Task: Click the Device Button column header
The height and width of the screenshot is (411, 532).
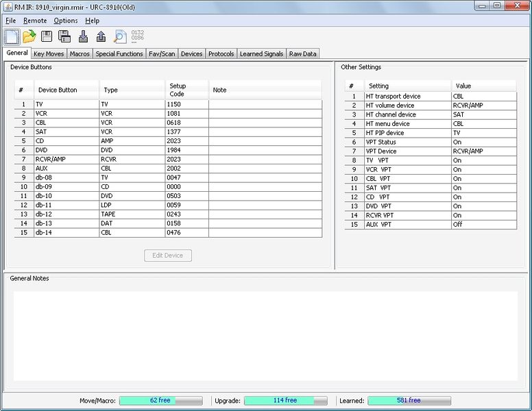Action: click(66, 90)
